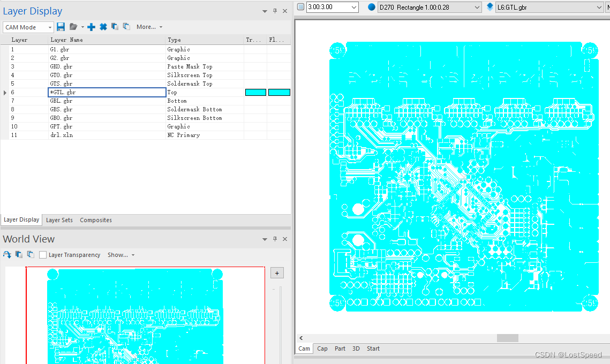Screen dimensions: 610x364
Task: Click the curved blue arrow icon in World View
Action: [7, 255]
